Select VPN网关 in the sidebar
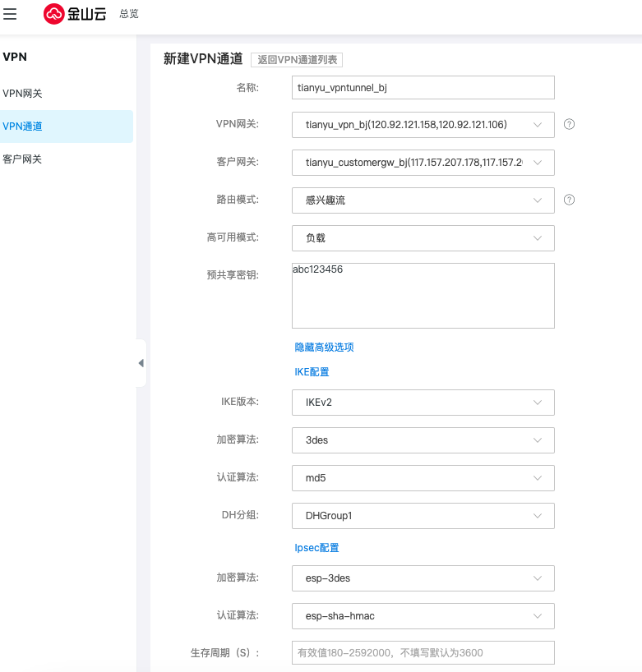The image size is (642, 672). [x=23, y=94]
